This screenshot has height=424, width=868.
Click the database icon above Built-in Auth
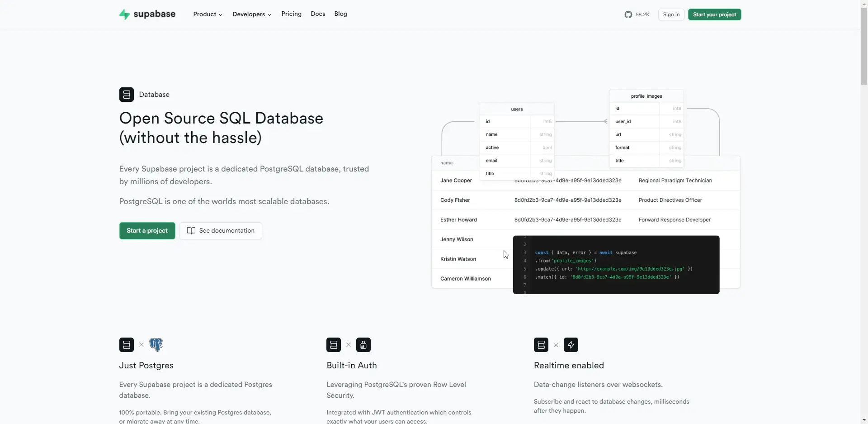pyautogui.click(x=334, y=345)
